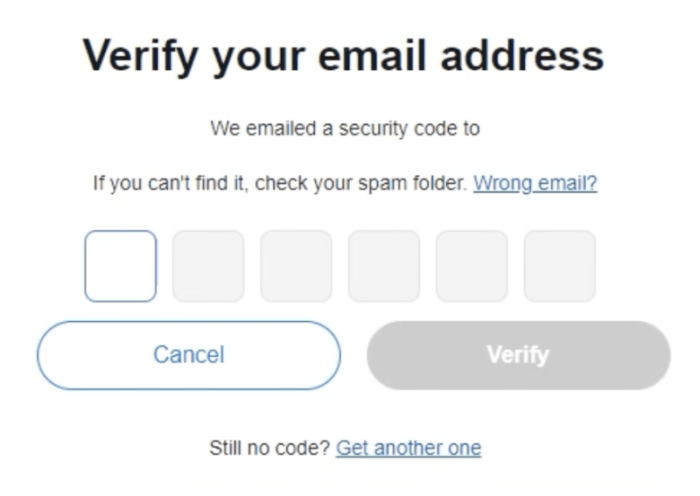This screenshot has height=496, width=700.
Task: Open the "Wrong email?" link
Action: 535,184
